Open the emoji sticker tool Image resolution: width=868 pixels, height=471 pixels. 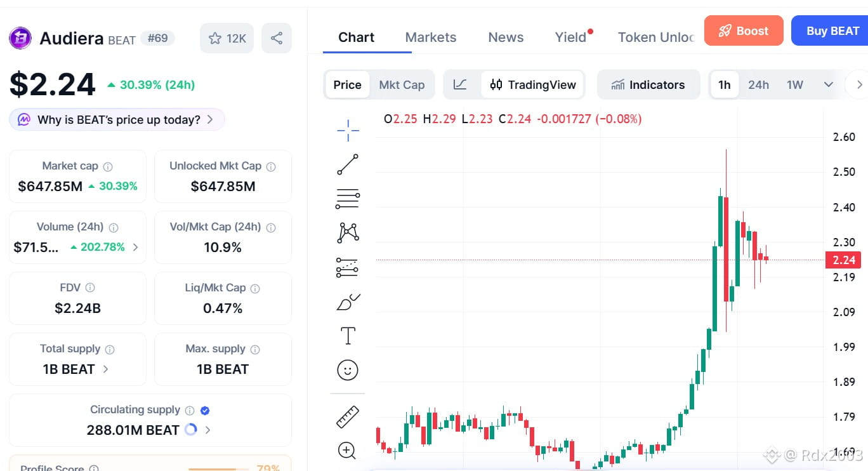[x=348, y=370]
